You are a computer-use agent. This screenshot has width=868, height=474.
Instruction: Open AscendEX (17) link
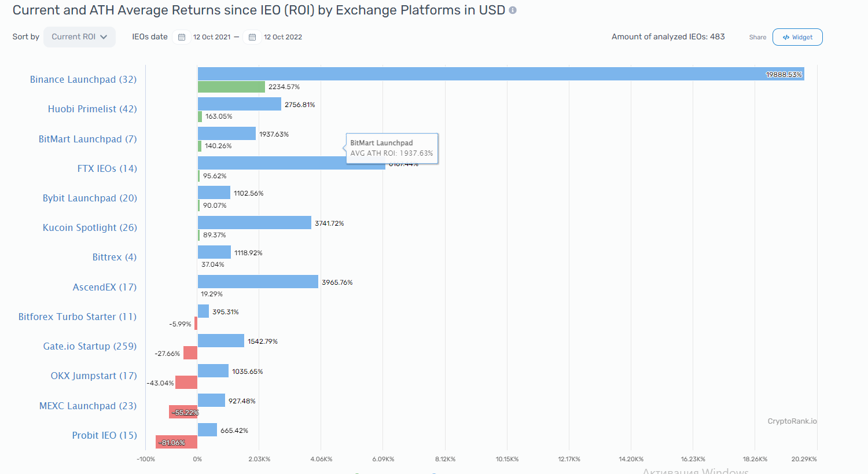click(105, 288)
